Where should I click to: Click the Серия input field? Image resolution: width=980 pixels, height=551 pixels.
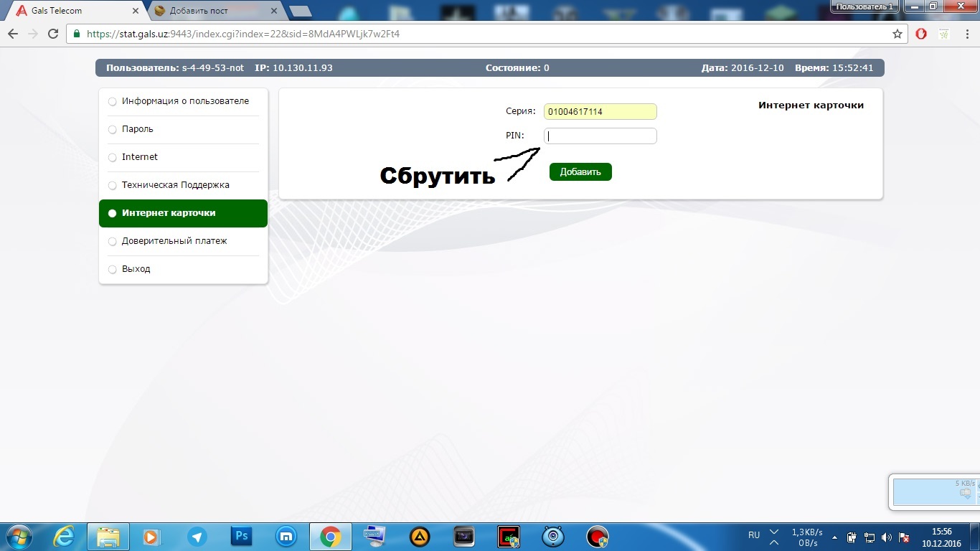tap(600, 112)
